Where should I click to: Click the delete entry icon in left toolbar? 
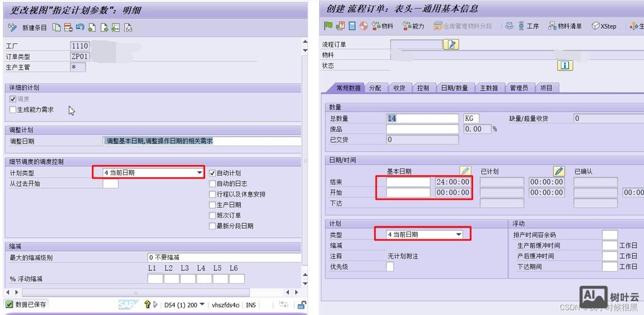click(x=68, y=28)
